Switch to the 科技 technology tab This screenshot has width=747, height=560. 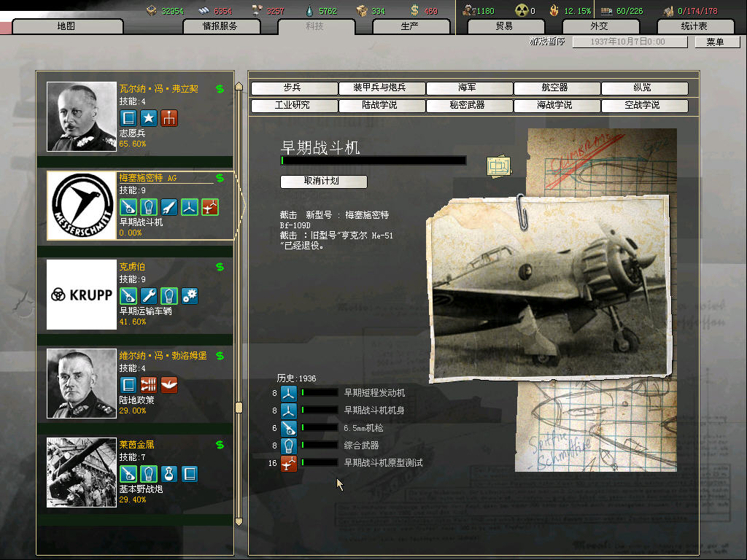point(315,26)
